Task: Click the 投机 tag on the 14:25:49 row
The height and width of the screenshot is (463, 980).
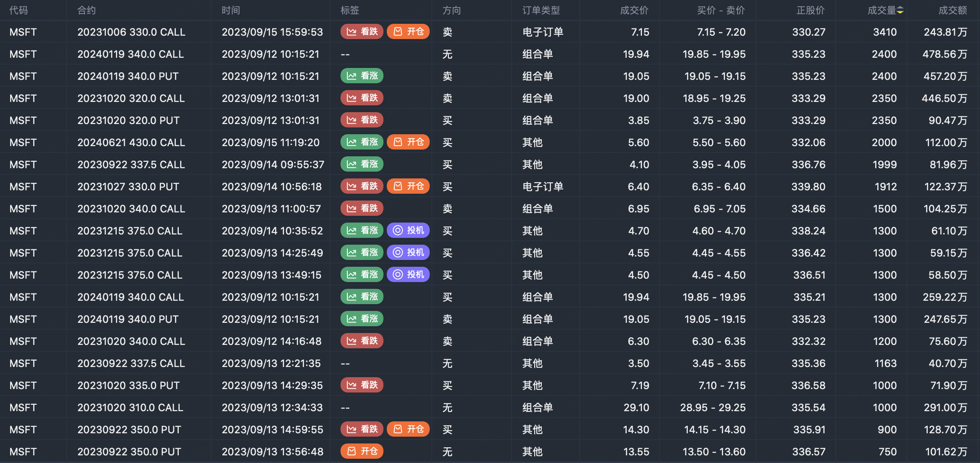Action: (408, 253)
